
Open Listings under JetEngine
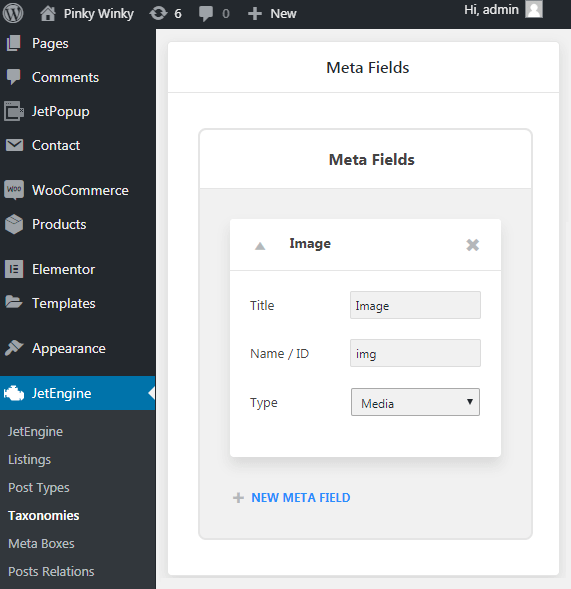pos(29,459)
